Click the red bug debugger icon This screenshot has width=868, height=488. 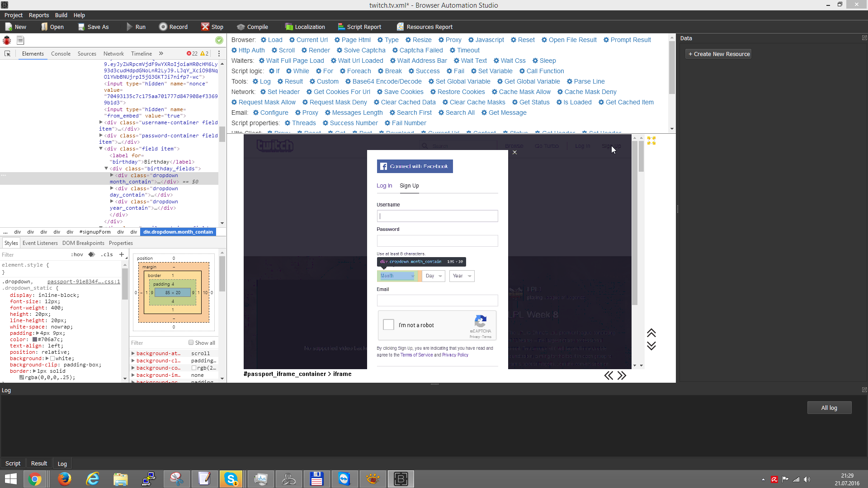pos(7,40)
